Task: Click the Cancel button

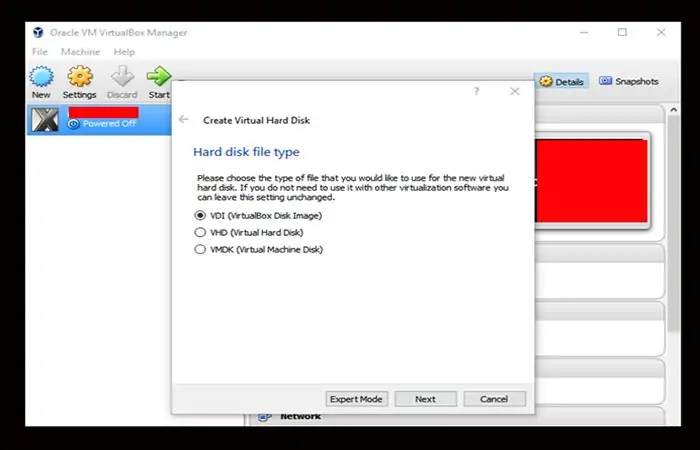Action: coord(494,399)
